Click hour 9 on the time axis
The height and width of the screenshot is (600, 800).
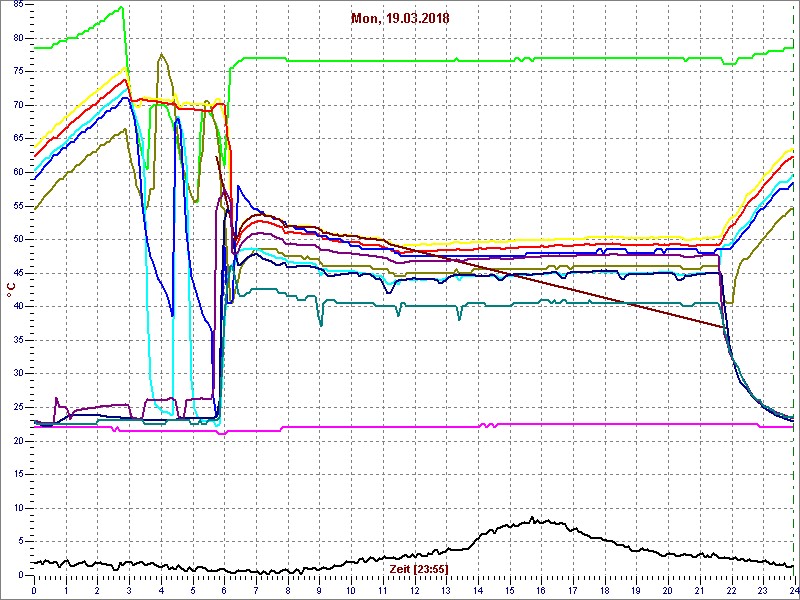[319, 590]
